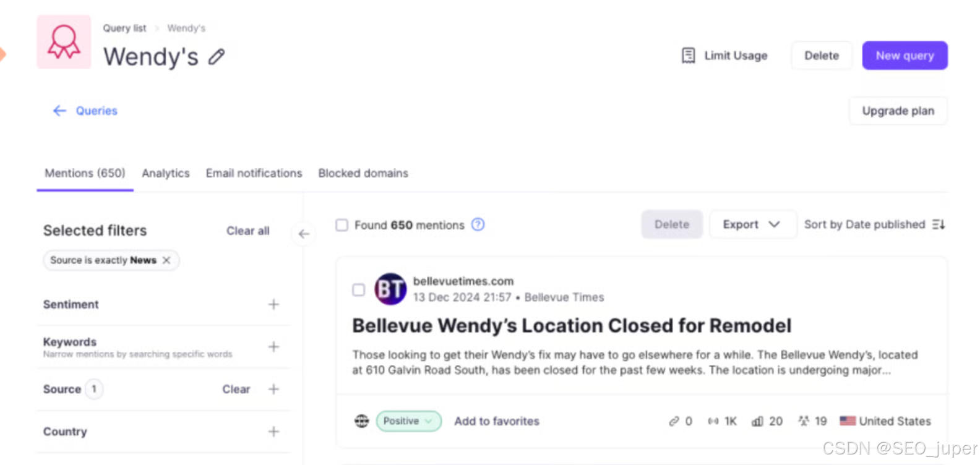Click the United States country text

pos(895,421)
